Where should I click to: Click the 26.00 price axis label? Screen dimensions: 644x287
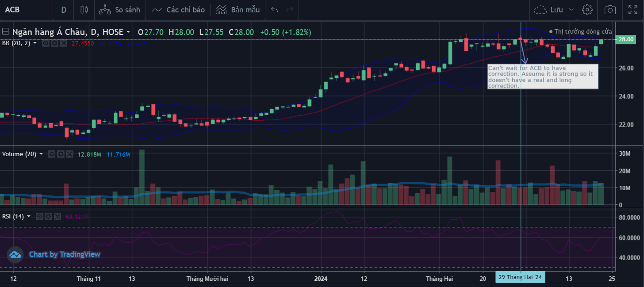pyautogui.click(x=626, y=68)
